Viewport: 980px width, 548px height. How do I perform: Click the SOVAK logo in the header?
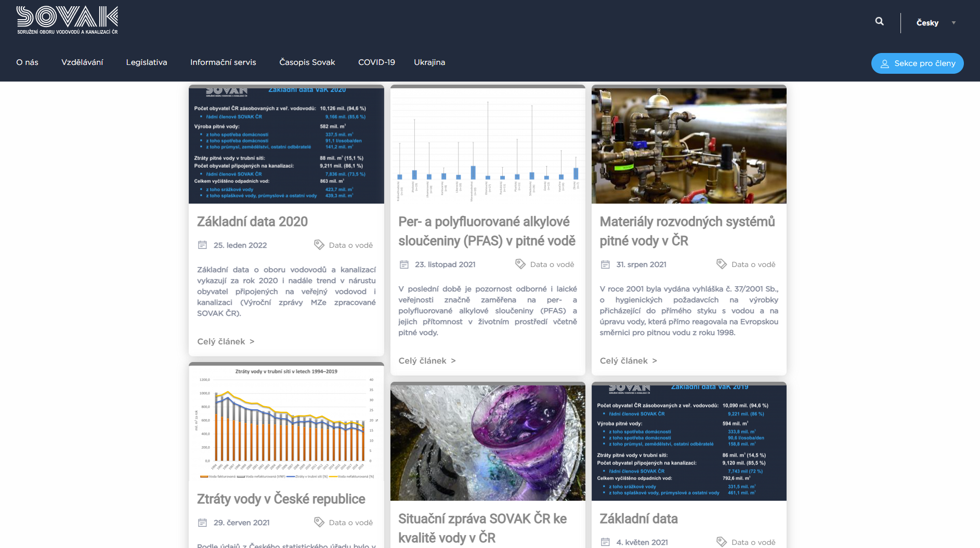[68, 21]
